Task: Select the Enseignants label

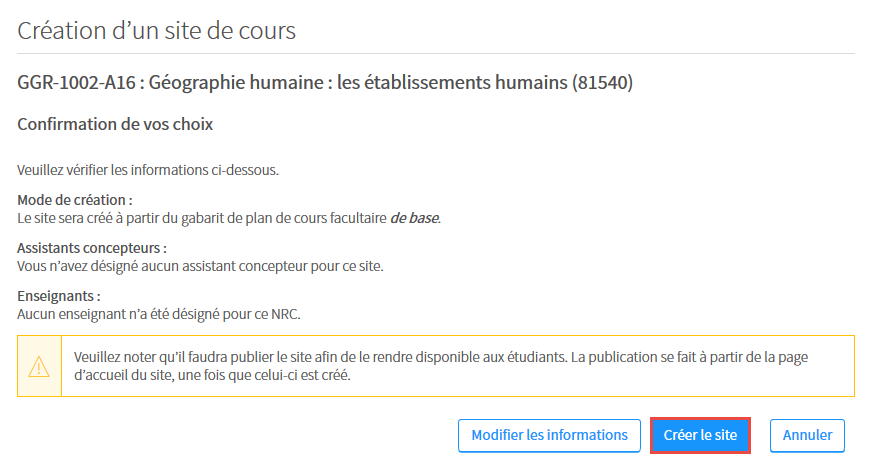Action: [59, 296]
